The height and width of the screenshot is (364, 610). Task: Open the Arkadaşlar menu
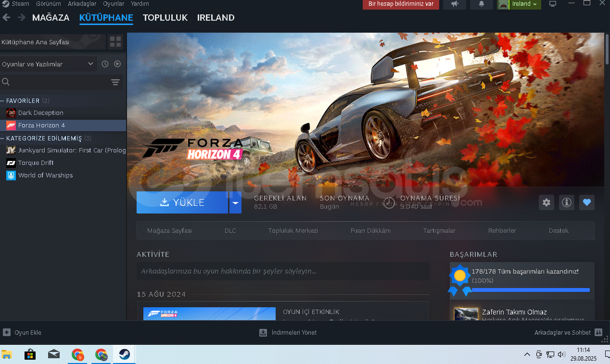[x=82, y=4]
